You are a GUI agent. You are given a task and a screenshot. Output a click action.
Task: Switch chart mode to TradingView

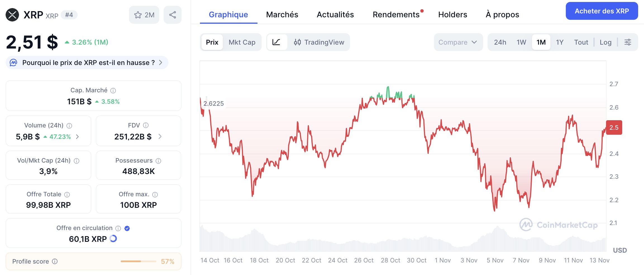(319, 42)
